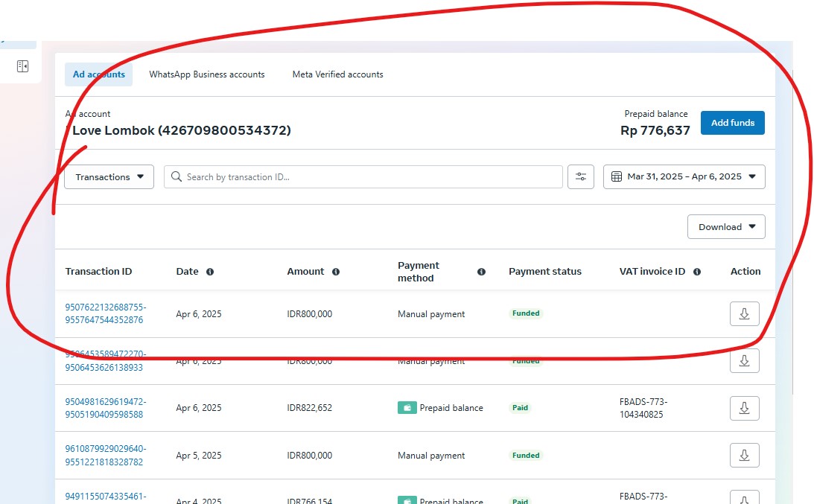The image size is (814, 504).
Task: Switch to Meta Verified accounts tab
Action: click(337, 74)
